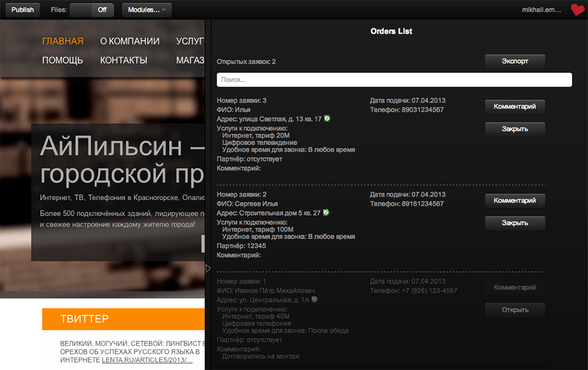The height and width of the screenshot is (370, 588).
Task: Click Партнёр: 12345 text
Action: (241, 246)
